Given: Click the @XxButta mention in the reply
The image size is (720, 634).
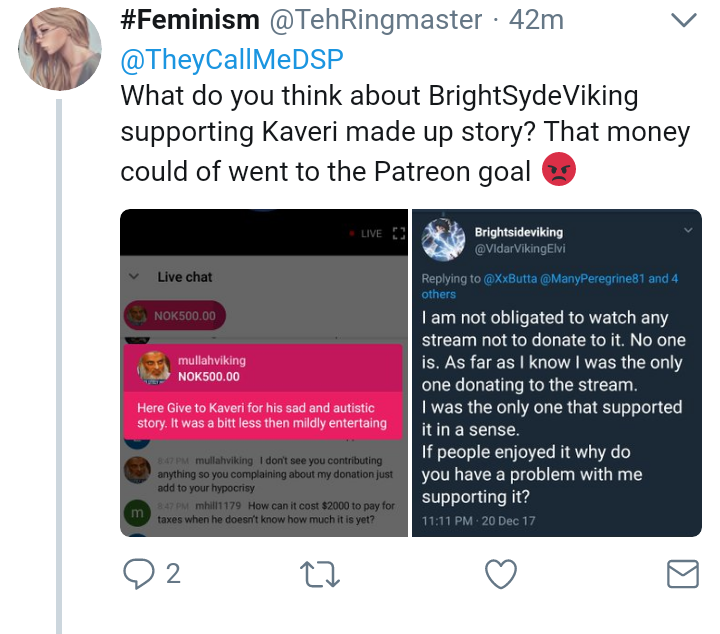Looking at the screenshot, I should pos(510,279).
